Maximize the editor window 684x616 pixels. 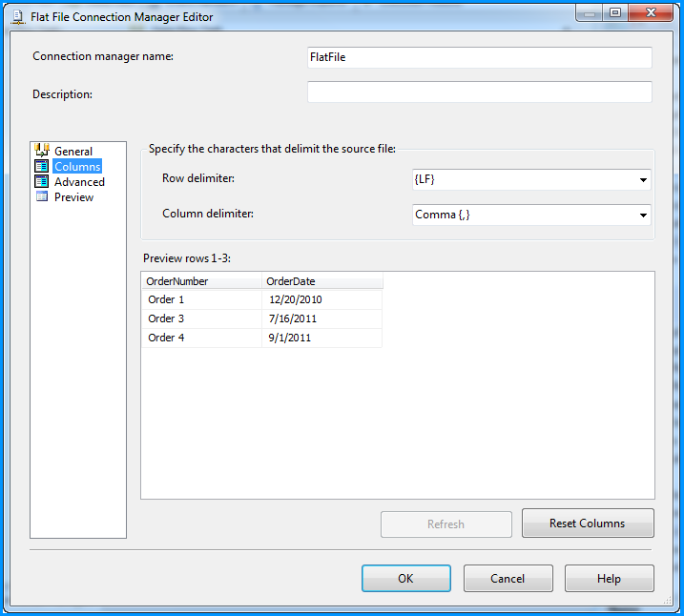pyautogui.click(x=615, y=13)
